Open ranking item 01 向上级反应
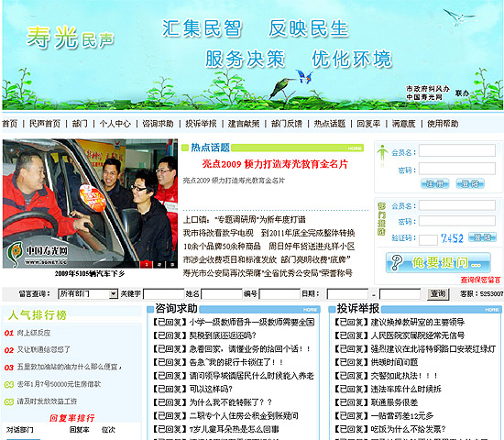Viewport: 504px width, 440px height. point(33,333)
